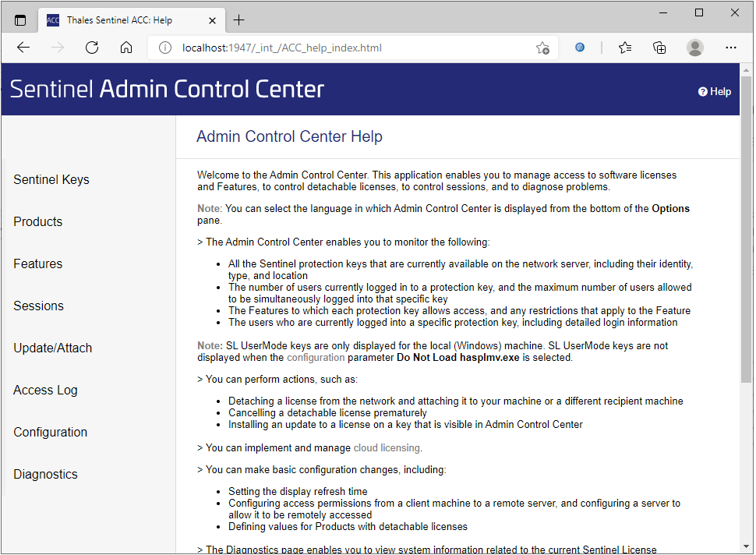Click the bold 'Options' word in the note
The image size is (756, 555).
[671, 209]
